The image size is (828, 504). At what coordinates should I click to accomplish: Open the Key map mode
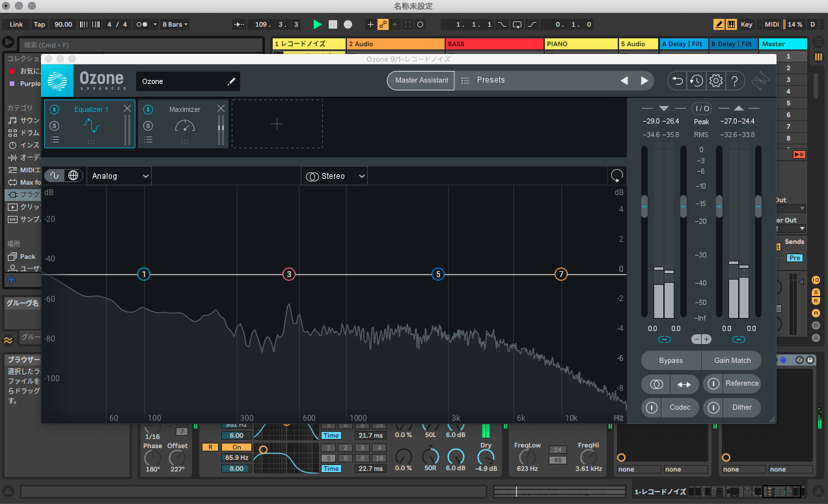(x=747, y=25)
